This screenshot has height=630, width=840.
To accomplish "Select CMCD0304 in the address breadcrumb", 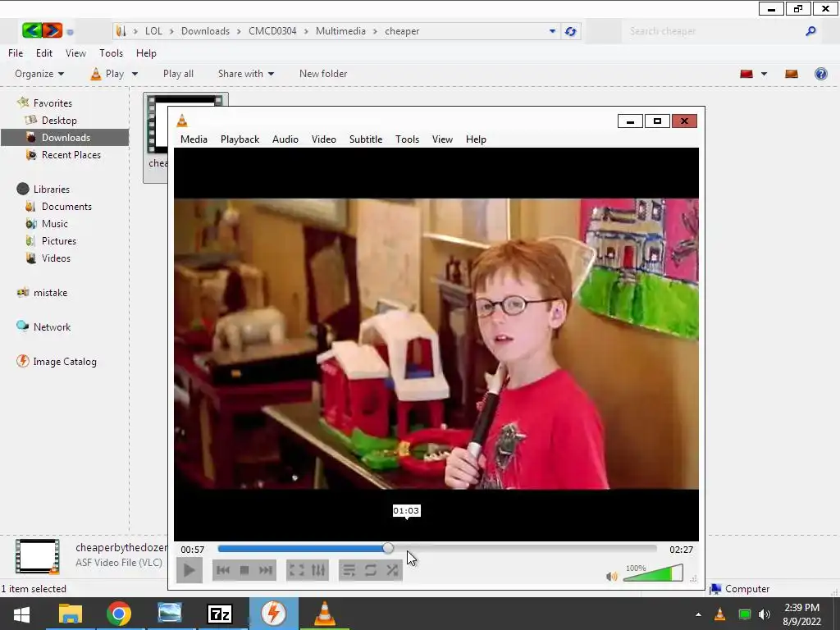I will (x=272, y=31).
